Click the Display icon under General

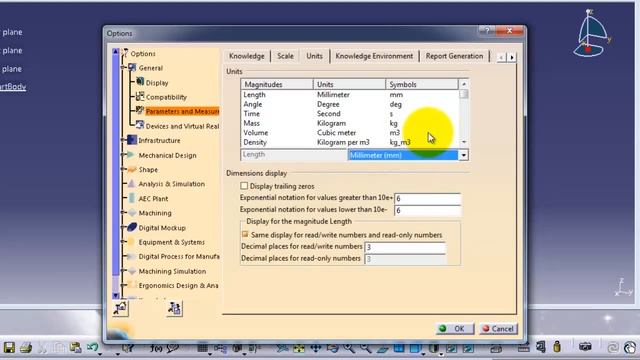coord(140,82)
